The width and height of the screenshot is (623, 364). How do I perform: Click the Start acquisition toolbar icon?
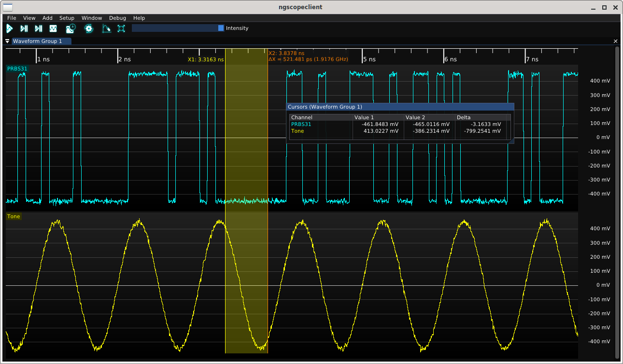point(9,28)
